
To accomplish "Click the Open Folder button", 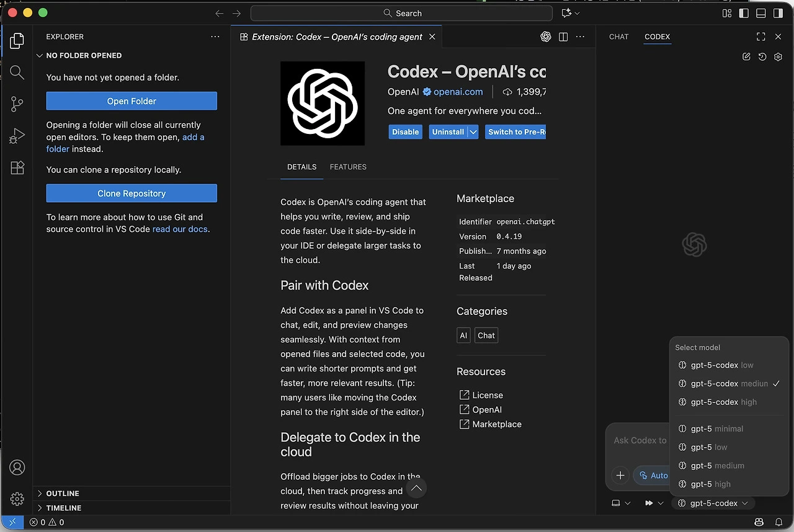I will (x=132, y=101).
